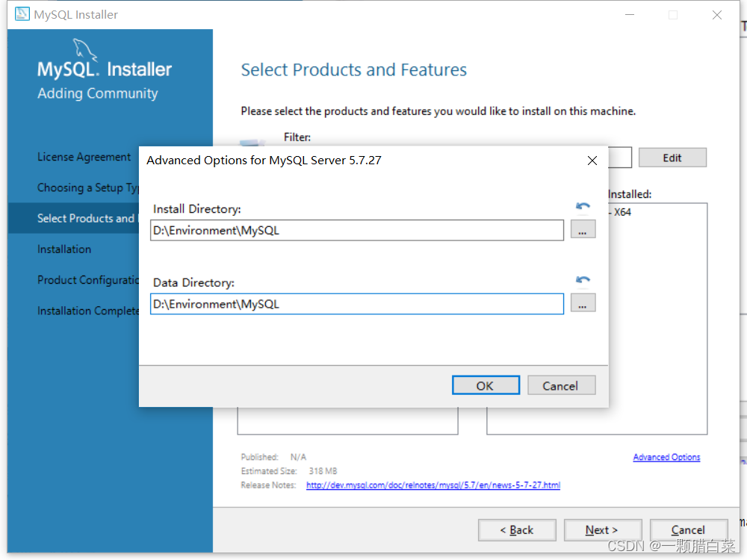The height and width of the screenshot is (560, 747).
Task: Open the MySQL 5.7.27 release notes link
Action: pos(433,485)
